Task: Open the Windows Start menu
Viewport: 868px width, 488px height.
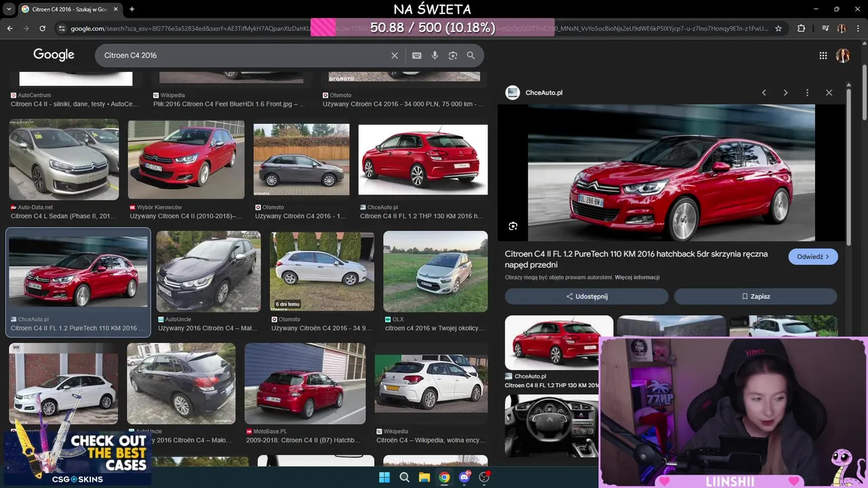Action: point(384,477)
